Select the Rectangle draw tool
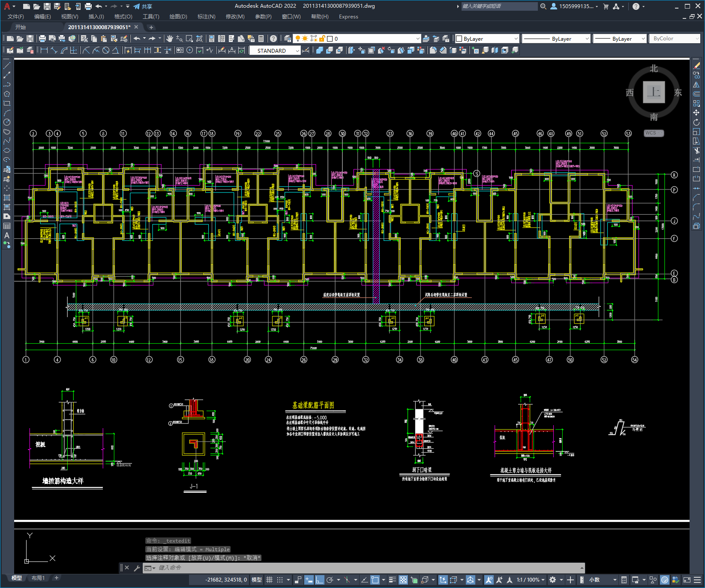 pos(7,103)
